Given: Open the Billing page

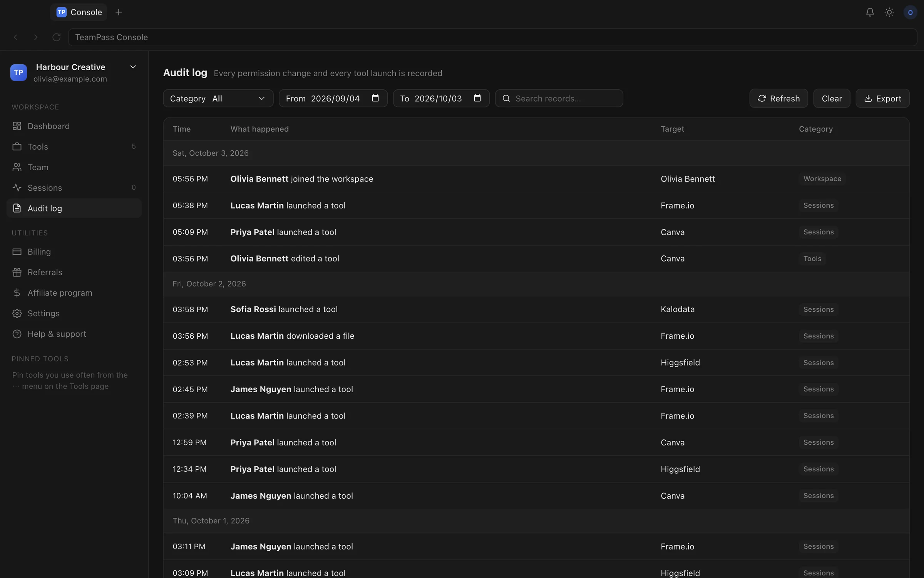Looking at the screenshot, I should coord(74,252).
